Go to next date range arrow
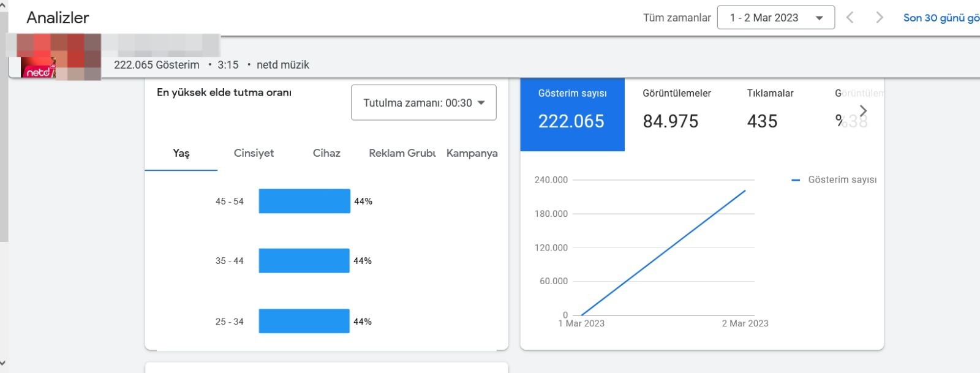 pyautogui.click(x=880, y=18)
